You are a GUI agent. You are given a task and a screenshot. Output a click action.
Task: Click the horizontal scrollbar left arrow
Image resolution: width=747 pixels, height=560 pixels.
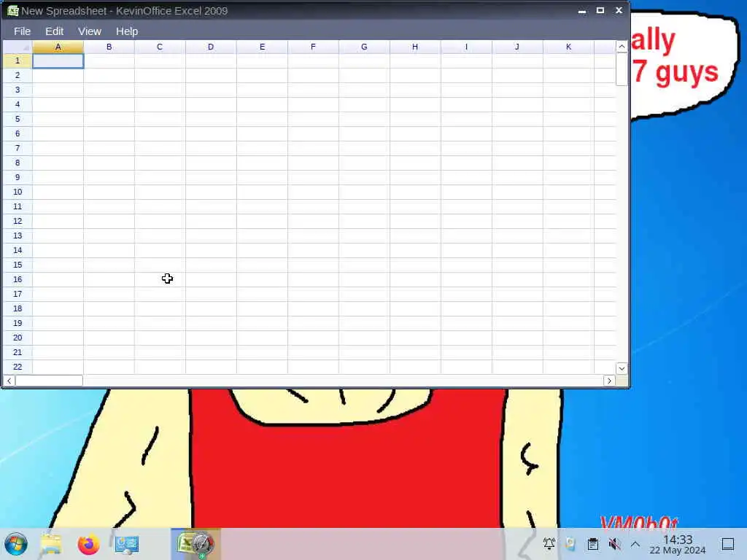(x=9, y=381)
